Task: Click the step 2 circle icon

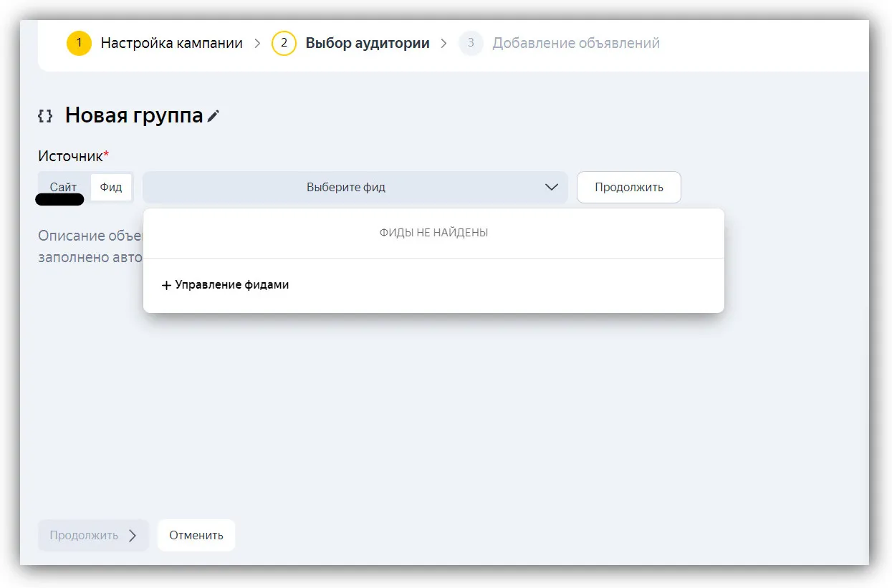Action: [x=284, y=43]
